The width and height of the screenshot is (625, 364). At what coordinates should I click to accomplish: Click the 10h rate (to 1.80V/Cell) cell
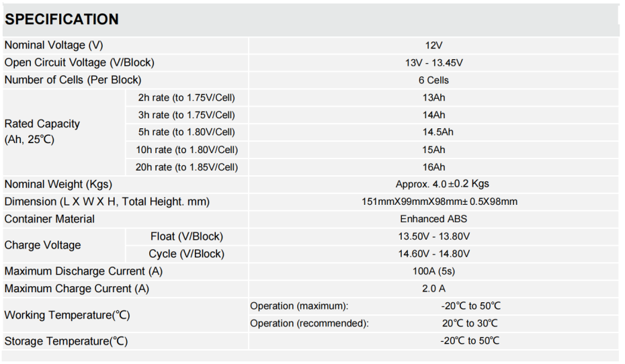187,150
